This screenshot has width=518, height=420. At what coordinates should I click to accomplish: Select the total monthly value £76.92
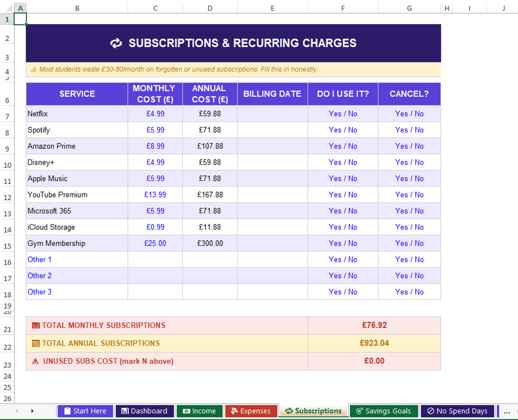[x=374, y=325]
